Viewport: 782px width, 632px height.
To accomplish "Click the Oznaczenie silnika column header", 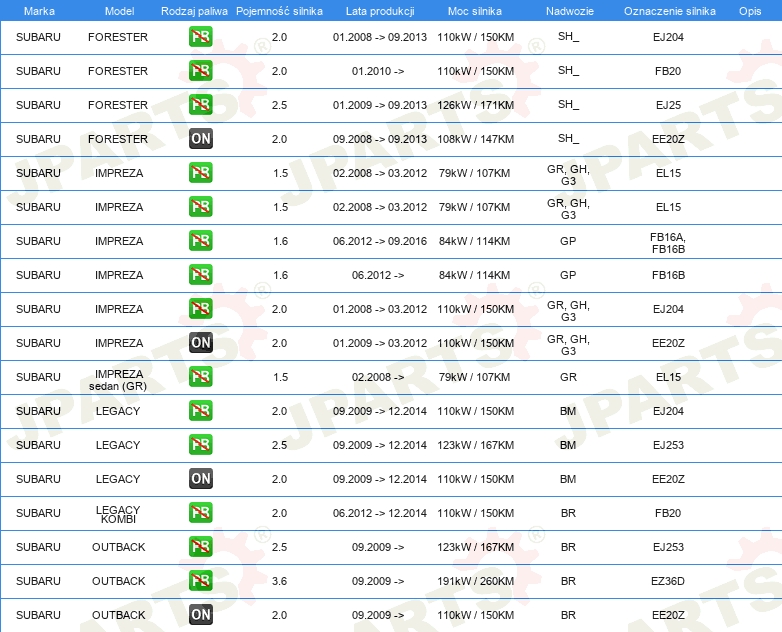I will (x=669, y=11).
